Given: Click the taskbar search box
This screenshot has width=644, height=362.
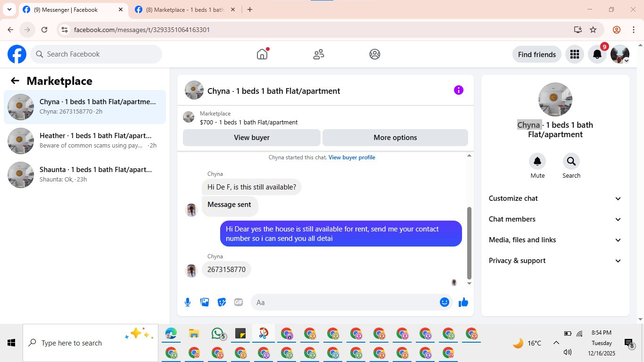Looking at the screenshot, I should (91, 343).
